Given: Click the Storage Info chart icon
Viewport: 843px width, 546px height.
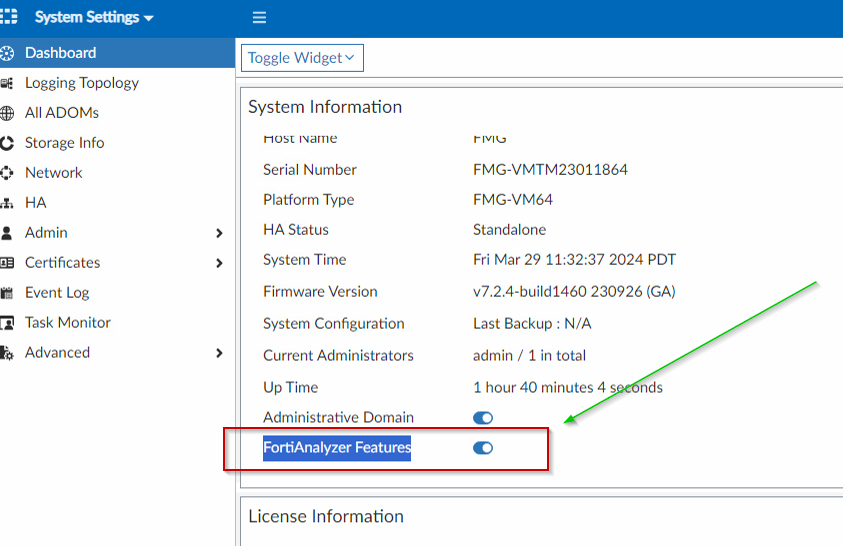Looking at the screenshot, I should (7, 143).
